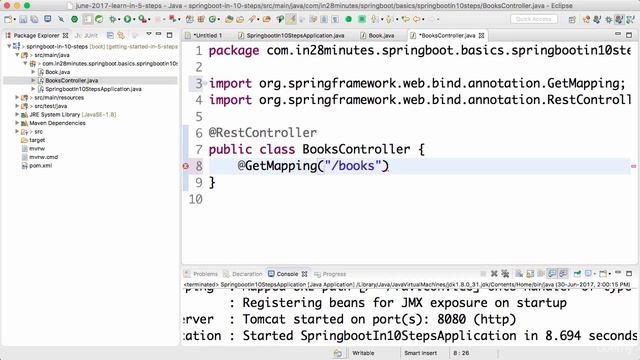640x360 pixels.
Task: Click Smart Insert in the status bar
Action: coord(420,353)
